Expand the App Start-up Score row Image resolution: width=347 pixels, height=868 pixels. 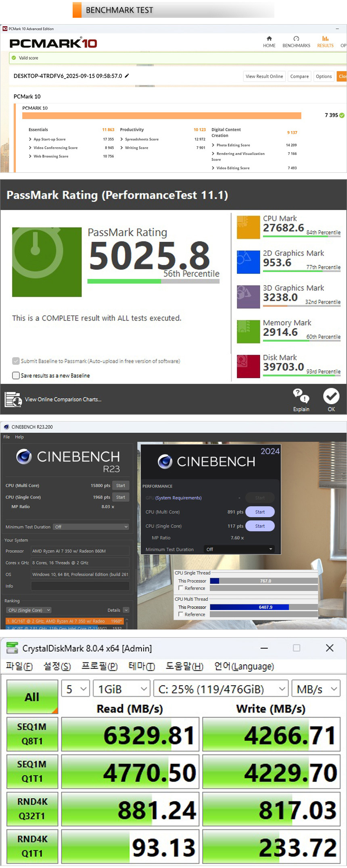(x=30, y=139)
